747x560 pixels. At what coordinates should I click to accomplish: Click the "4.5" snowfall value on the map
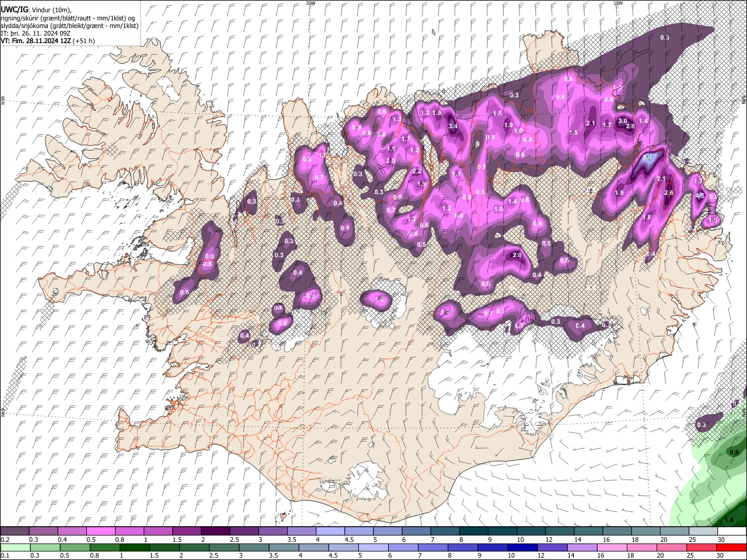[701, 196]
